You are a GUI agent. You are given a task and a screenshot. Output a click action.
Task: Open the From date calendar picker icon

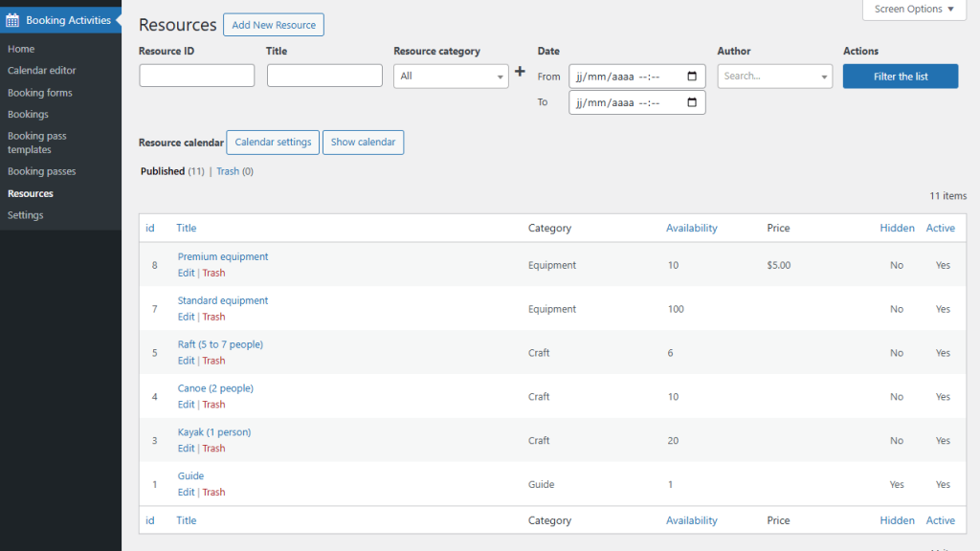click(692, 77)
